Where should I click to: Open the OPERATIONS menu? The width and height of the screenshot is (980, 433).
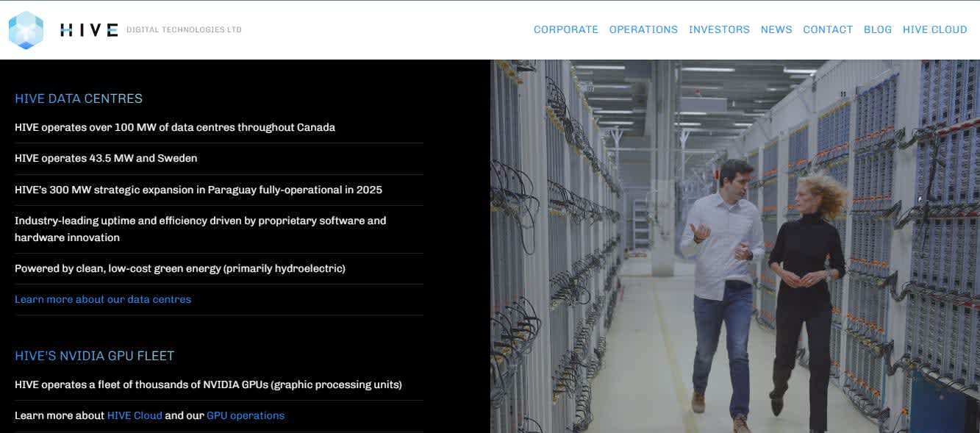pos(643,29)
